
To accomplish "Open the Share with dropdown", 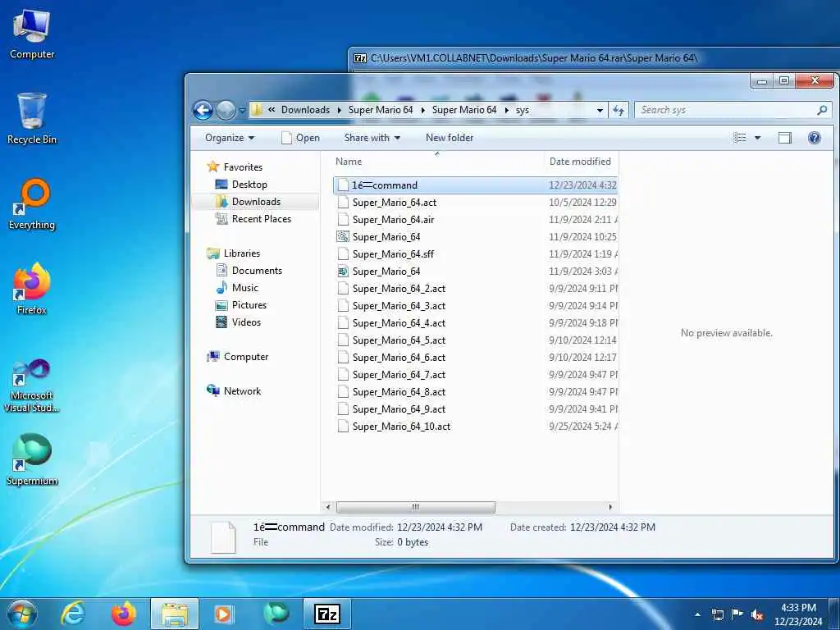I will pos(372,138).
